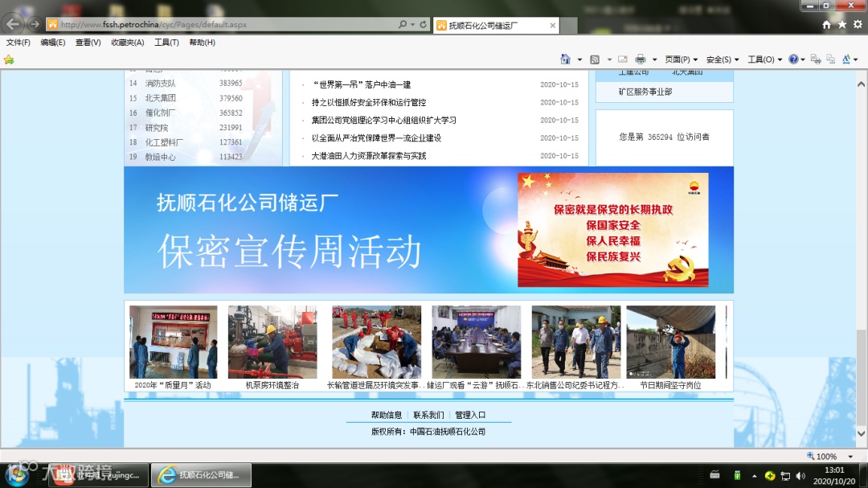Open the 文件(F) menu
Image resolution: width=868 pixels, height=488 pixels.
tap(18, 43)
